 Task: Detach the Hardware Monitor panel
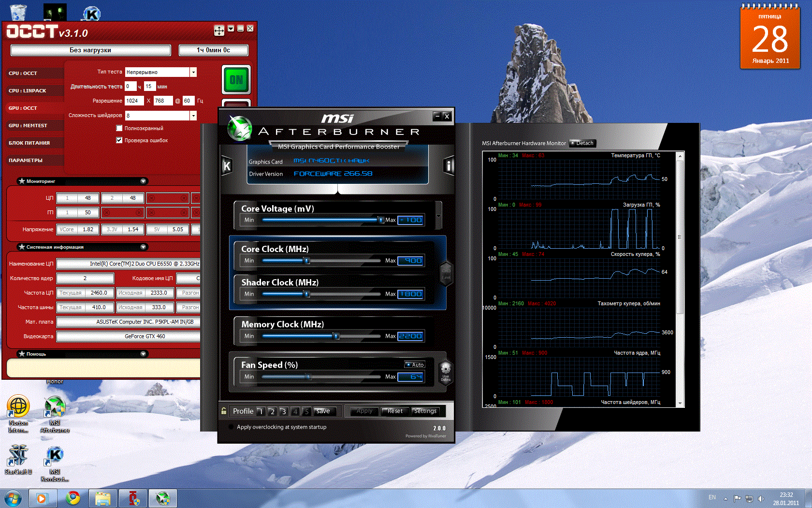click(582, 143)
